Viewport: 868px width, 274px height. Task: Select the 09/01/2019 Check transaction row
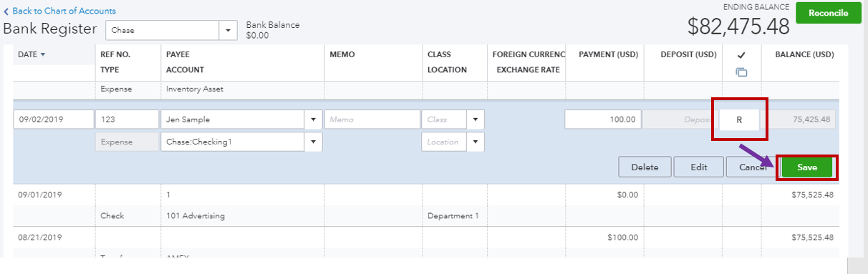[x=425, y=205]
